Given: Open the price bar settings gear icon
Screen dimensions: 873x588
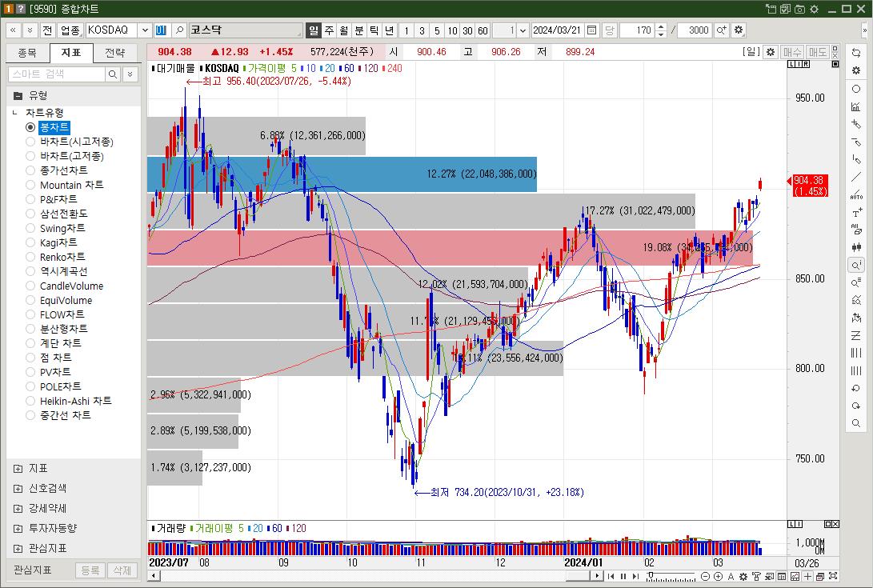Looking at the screenshot, I should click(x=771, y=52).
